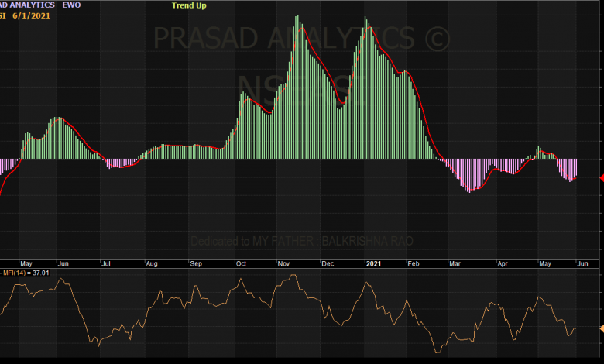Image resolution: width=604 pixels, height=364 pixels.
Task: Click the Mar marker on time axis
Action: pyautogui.click(x=455, y=264)
